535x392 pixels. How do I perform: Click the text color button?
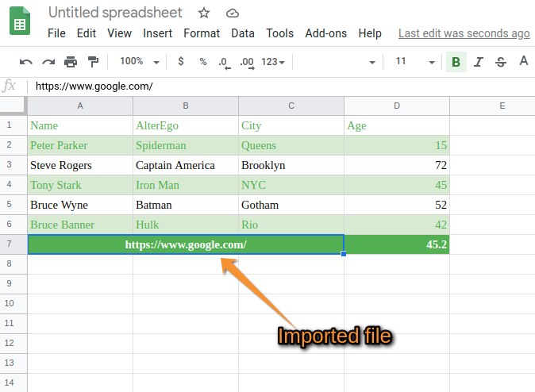(x=523, y=62)
